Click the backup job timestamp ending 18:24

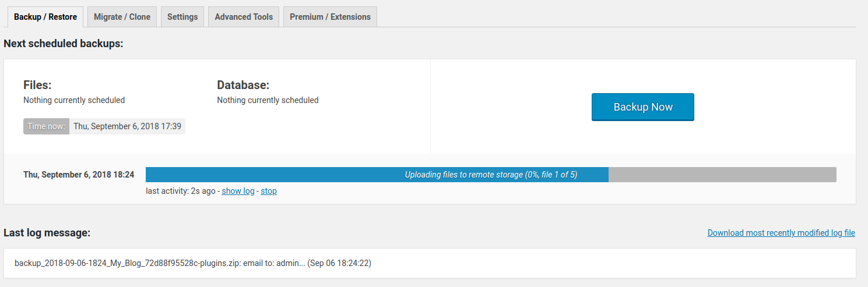pyautogui.click(x=79, y=175)
